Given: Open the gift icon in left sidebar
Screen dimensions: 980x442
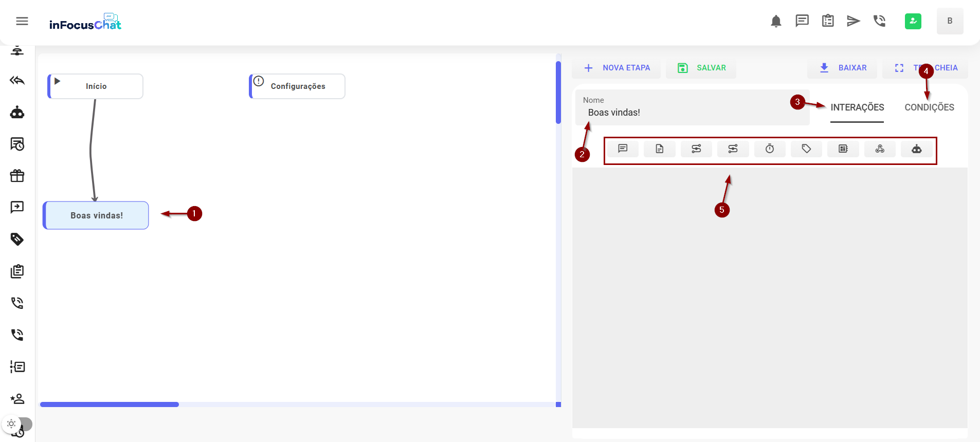Looking at the screenshot, I should click(x=17, y=176).
